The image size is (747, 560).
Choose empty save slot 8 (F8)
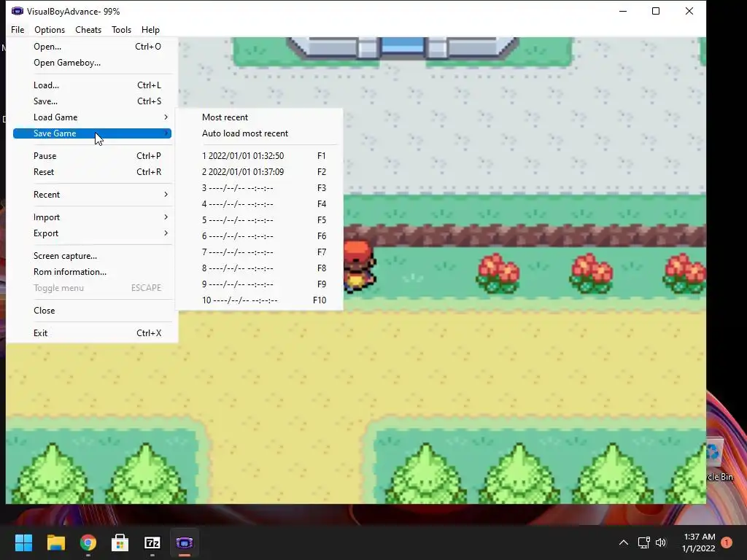coord(259,268)
